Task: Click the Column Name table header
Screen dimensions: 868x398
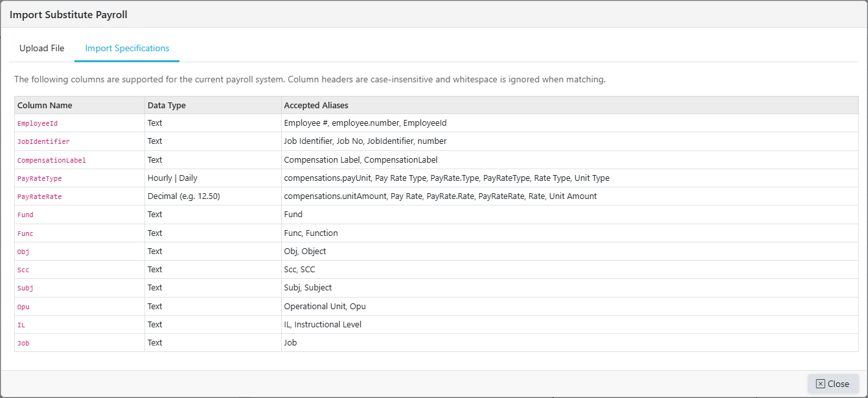Action: (80, 105)
